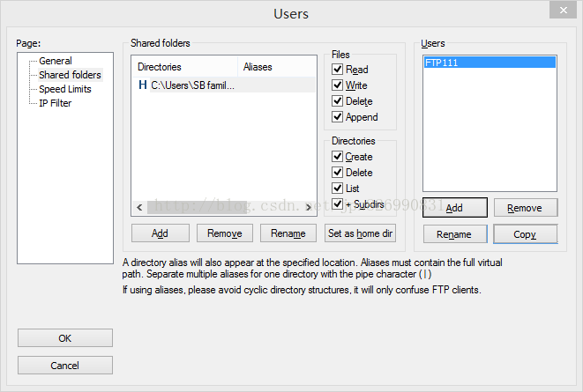Open the General page

coord(56,61)
